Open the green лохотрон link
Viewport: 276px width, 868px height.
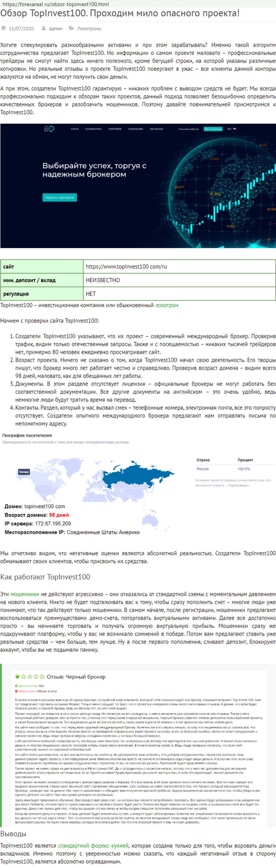point(167,305)
